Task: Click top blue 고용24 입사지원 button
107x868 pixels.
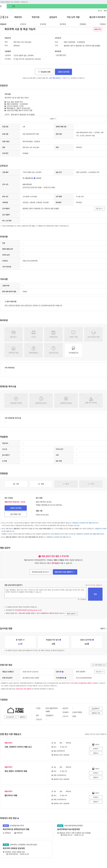Action: pyautogui.click(x=63, y=72)
